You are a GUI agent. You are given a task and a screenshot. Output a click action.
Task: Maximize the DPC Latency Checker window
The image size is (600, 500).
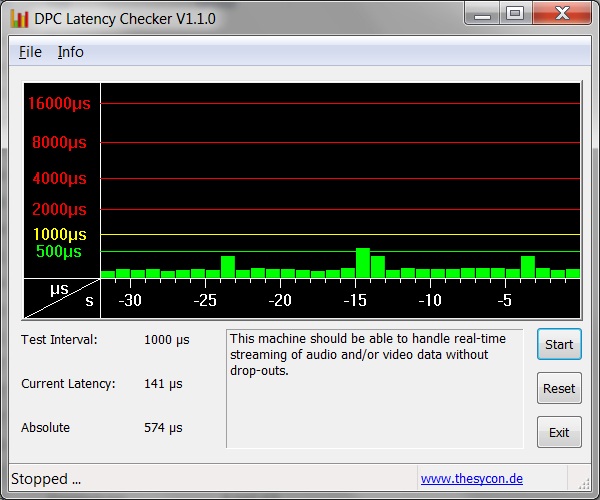point(514,14)
